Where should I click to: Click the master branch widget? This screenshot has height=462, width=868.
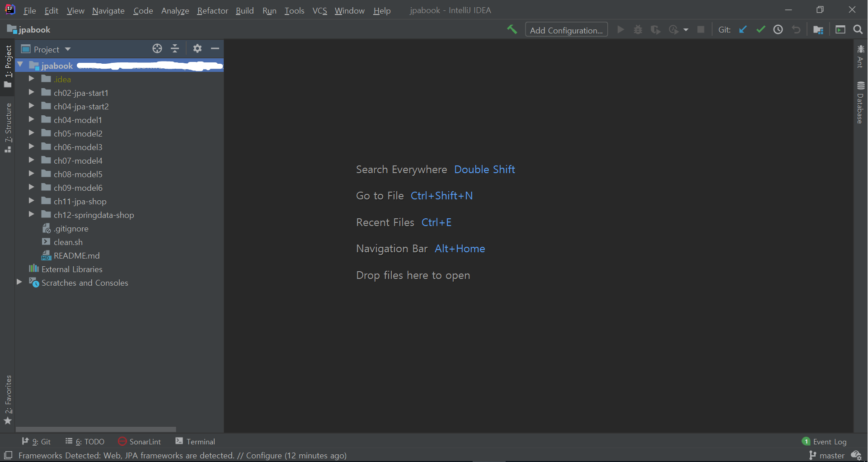coord(827,455)
